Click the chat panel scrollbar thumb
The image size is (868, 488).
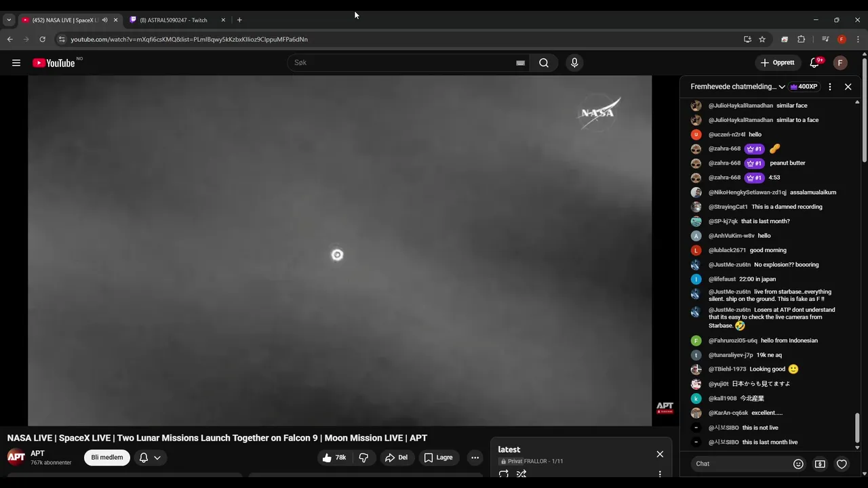857,427
